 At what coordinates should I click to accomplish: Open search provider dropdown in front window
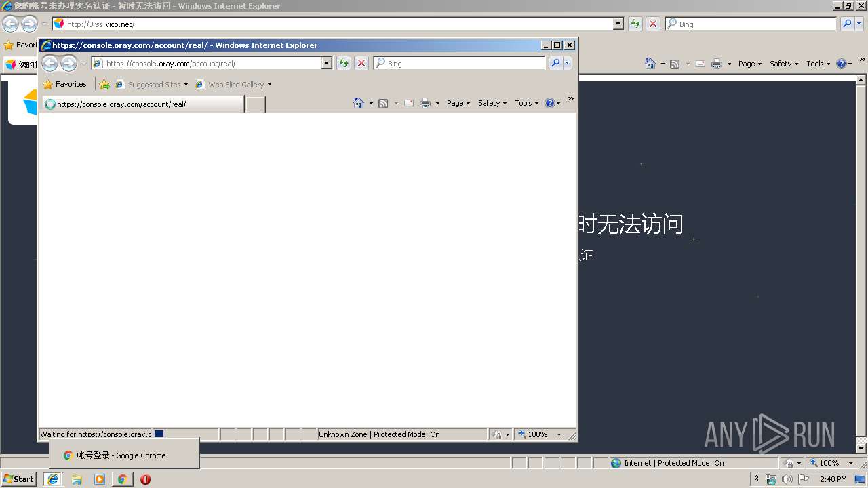click(568, 63)
